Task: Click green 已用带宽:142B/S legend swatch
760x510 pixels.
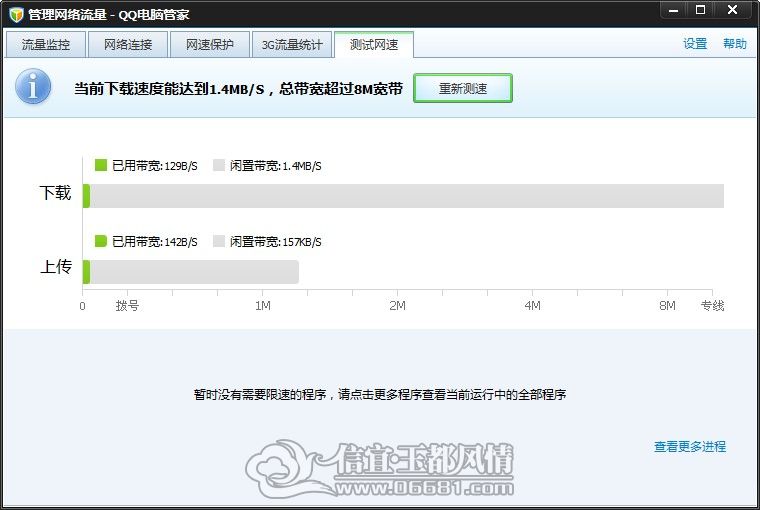Action: [101, 241]
